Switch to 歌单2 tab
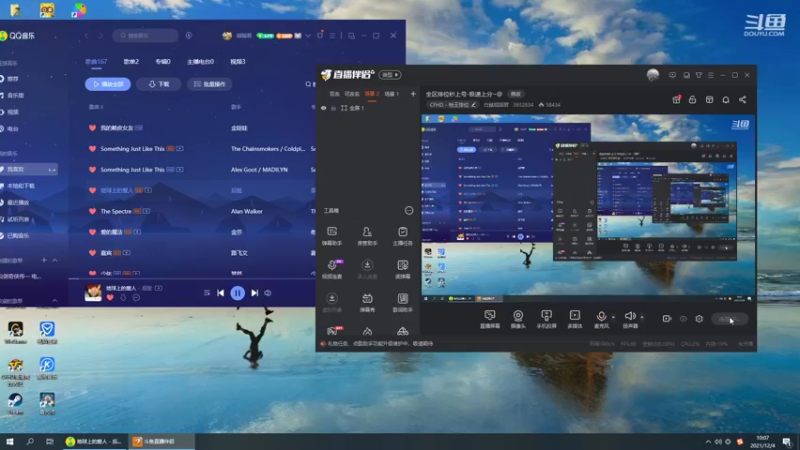The height and width of the screenshot is (450, 800). pyautogui.click(x=131, y=62)
